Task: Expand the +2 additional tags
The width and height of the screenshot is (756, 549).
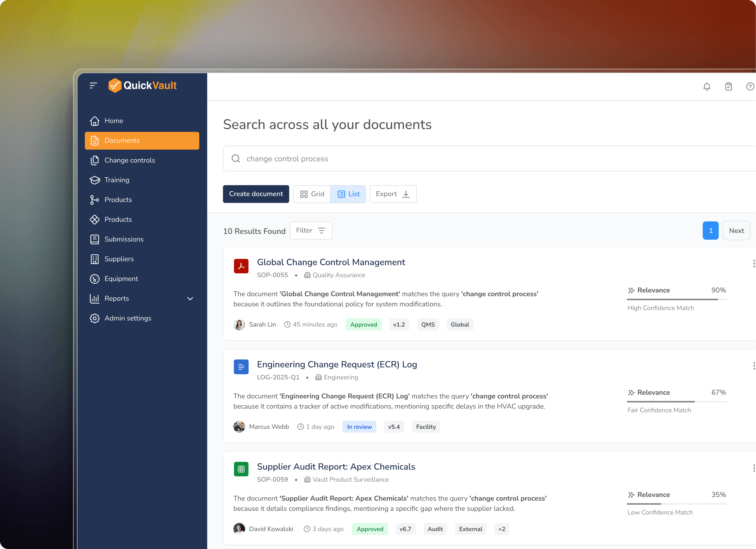Action: (501, 529)
